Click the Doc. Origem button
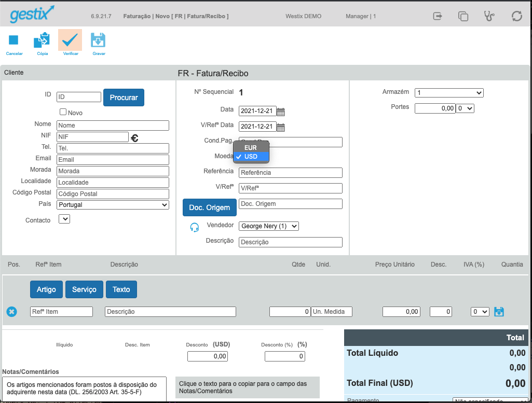 209,207
